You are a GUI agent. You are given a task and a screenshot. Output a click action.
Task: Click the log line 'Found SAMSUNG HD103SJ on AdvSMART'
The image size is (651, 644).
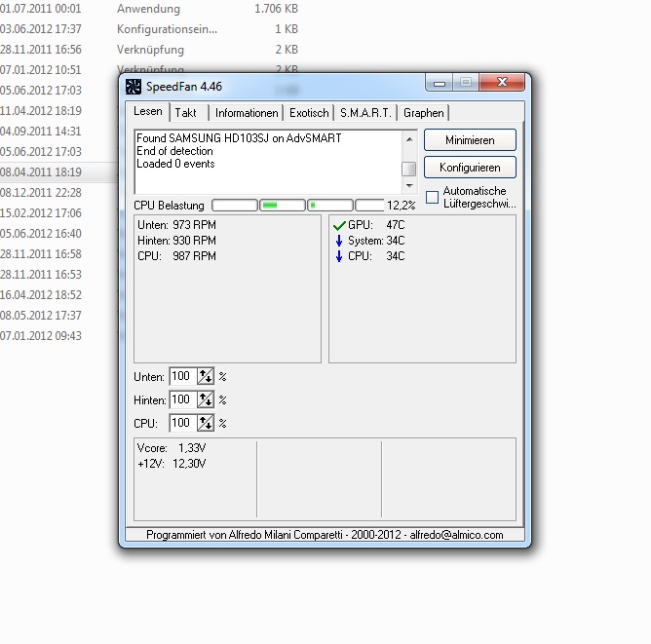coord(239,138)
